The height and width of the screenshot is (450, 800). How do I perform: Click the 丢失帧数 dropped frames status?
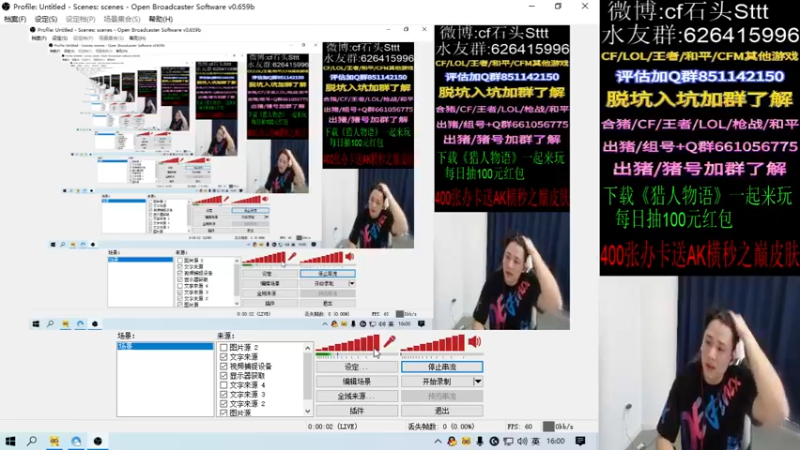tap(441, 426)
